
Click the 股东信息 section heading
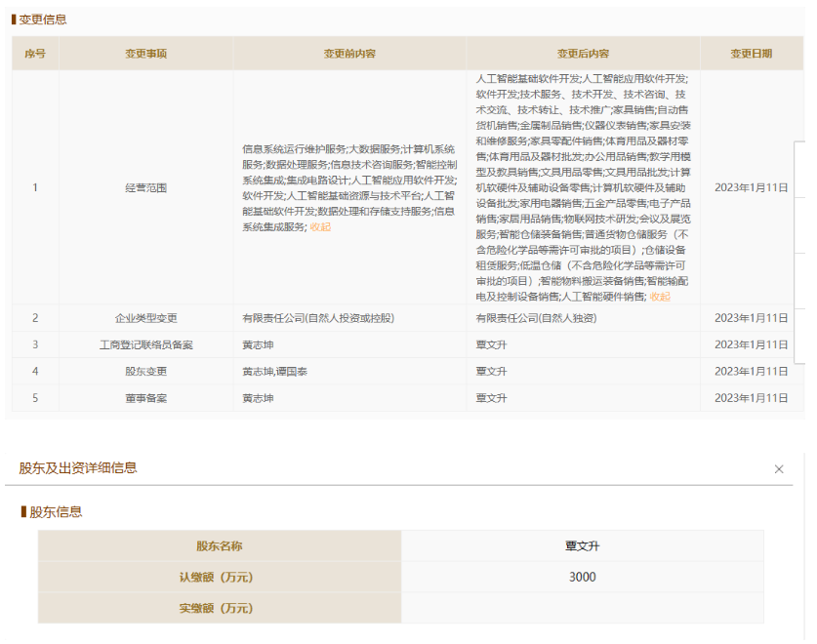pos(56,511)
